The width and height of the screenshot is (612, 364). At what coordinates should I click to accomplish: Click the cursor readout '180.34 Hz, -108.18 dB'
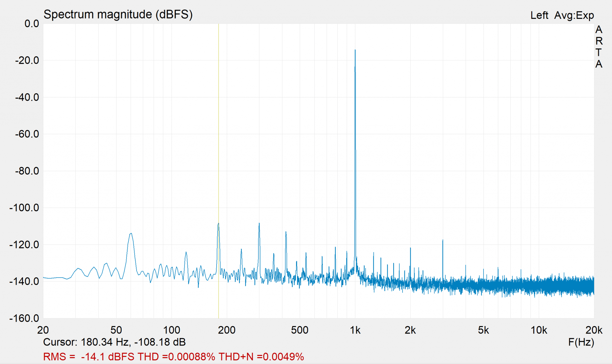click(133, 342)
